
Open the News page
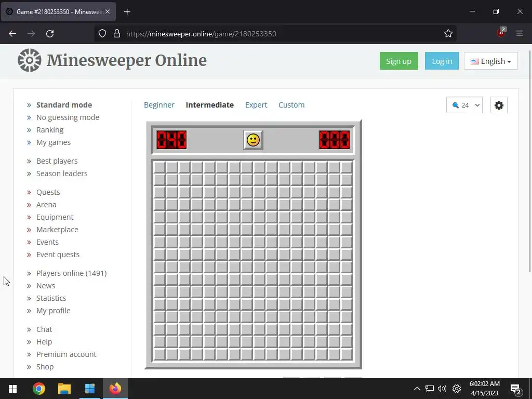tap(46, 286)
